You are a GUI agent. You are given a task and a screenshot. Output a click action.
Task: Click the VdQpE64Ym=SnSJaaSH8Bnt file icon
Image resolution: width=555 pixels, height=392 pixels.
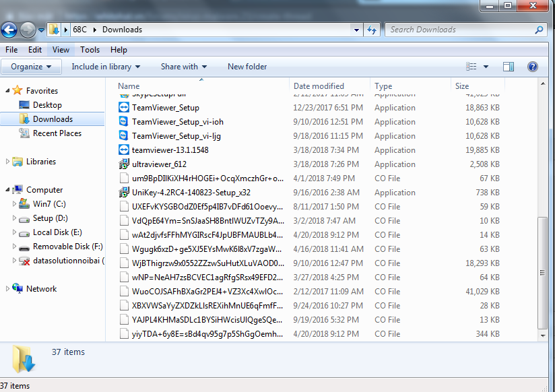tap(124, 221)
